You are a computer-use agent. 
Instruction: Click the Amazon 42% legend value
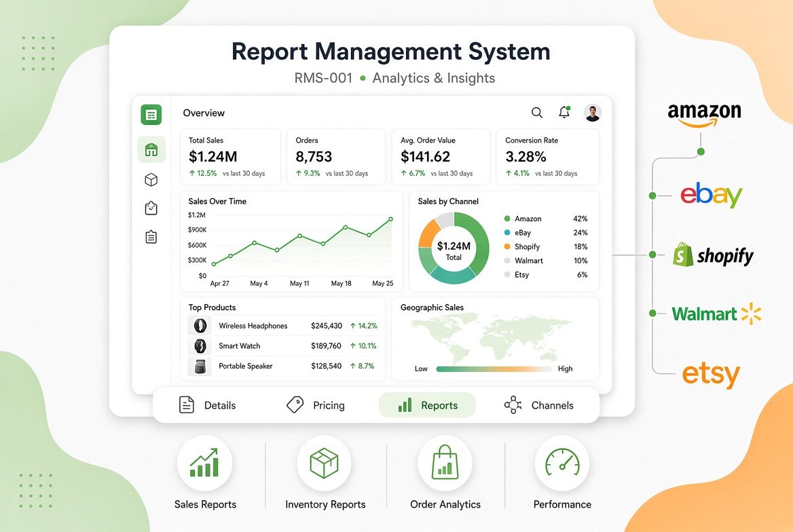(580, 218)
